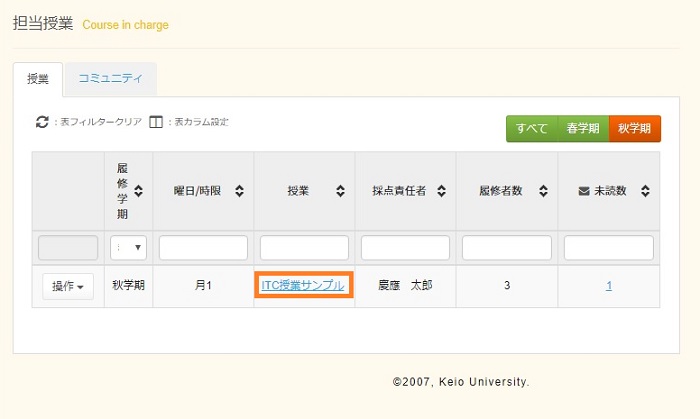
Task: Click the 授業 filter text field
Action: click(304, 248)
